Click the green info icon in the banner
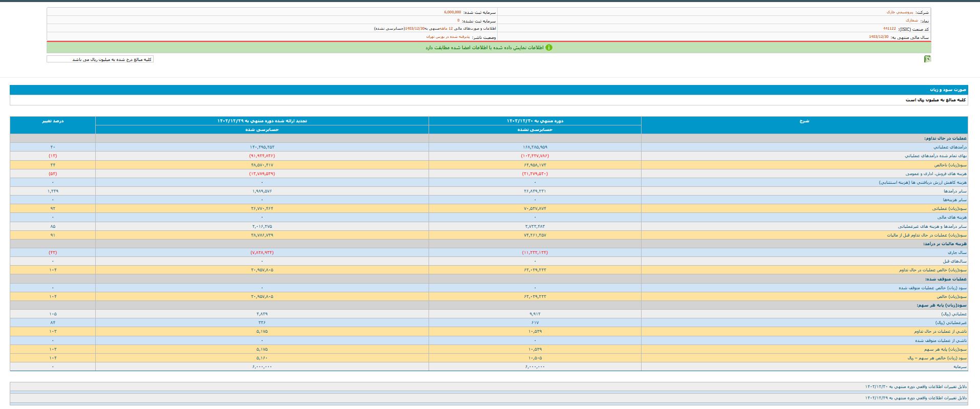 (x=549, y=48)
